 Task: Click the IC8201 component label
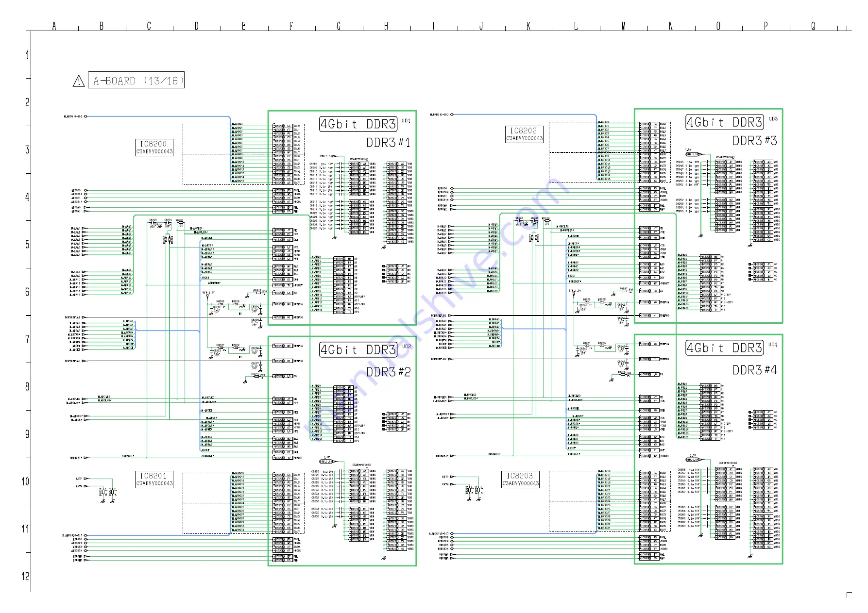pos(153,476)
